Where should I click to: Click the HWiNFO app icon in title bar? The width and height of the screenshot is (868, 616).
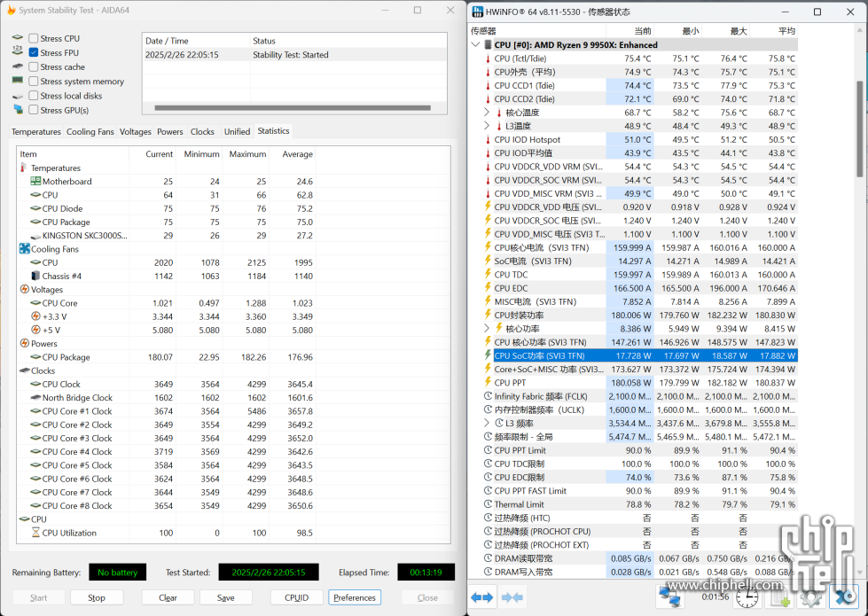pos(478,11)
